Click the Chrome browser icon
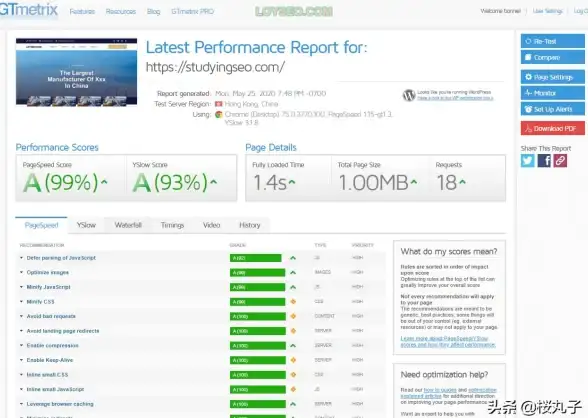The width and height of the screenshot is (588, 418). (219, 114)
